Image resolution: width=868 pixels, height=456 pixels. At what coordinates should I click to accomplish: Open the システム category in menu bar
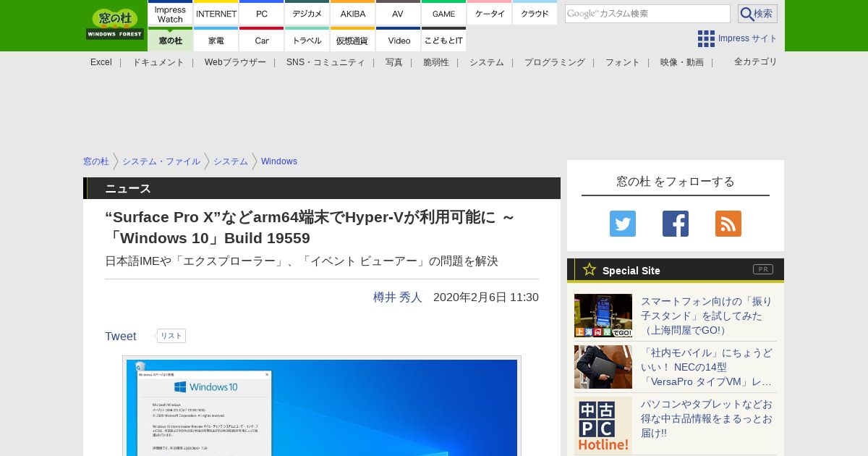[x=487, y=62]
